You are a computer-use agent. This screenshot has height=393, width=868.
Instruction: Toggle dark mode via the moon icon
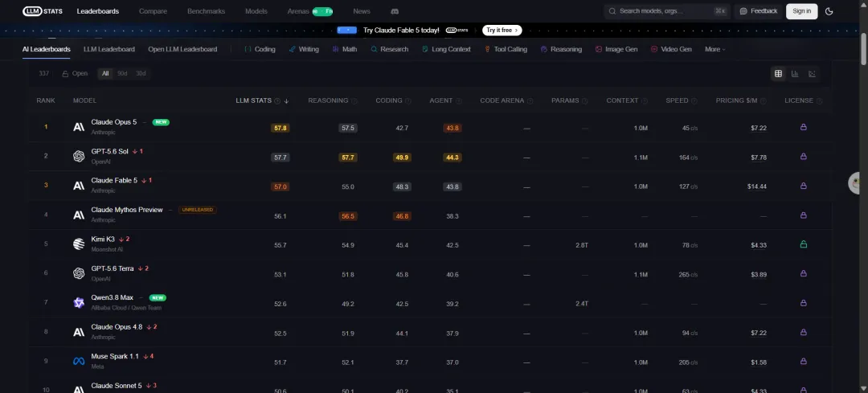click(829, 11)
